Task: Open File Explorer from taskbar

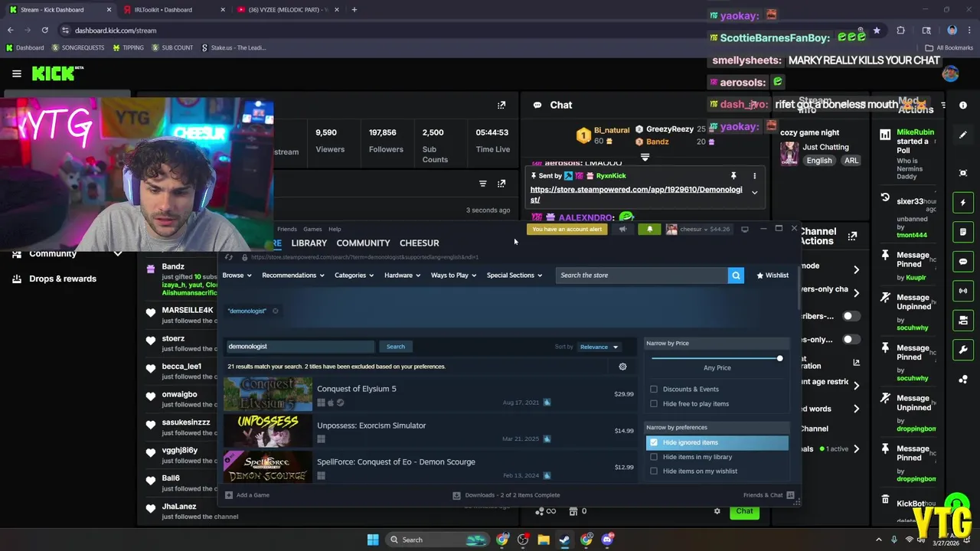Action: (x=544, y=540)
